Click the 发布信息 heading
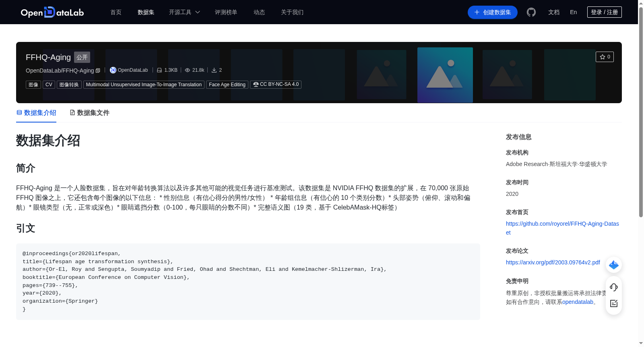Viewport: 644px width, 347px height. (x=519, y=137)
